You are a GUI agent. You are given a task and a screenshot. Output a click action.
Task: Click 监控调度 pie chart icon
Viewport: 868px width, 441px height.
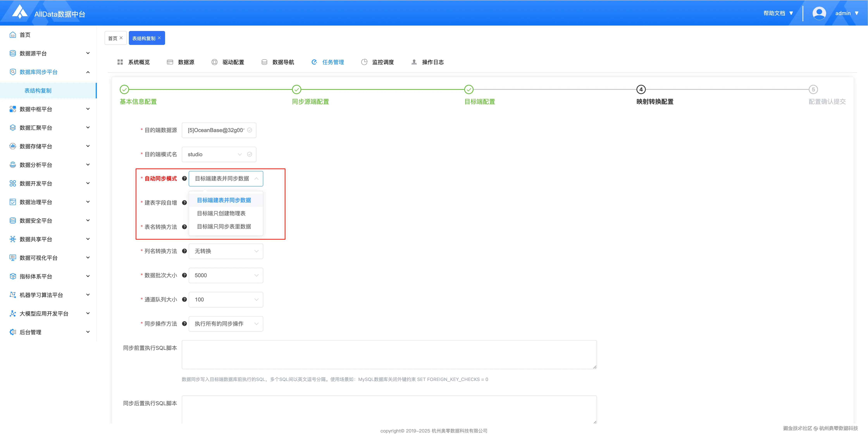364,62
